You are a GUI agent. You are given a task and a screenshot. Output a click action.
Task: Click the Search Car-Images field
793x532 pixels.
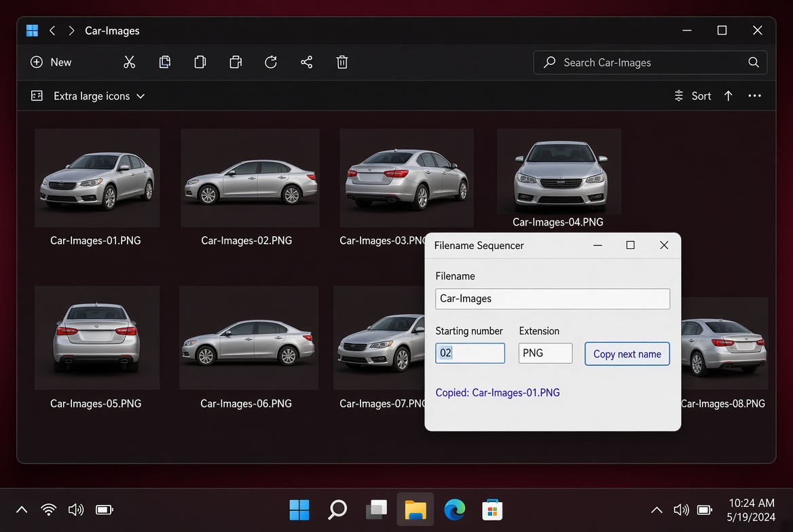[x=650, y=62]
